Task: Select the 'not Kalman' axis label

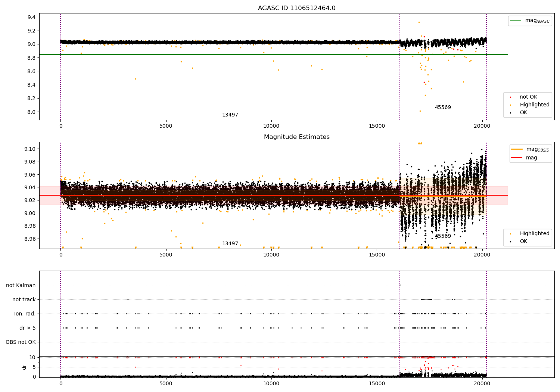Action: (x=21, y=286)
